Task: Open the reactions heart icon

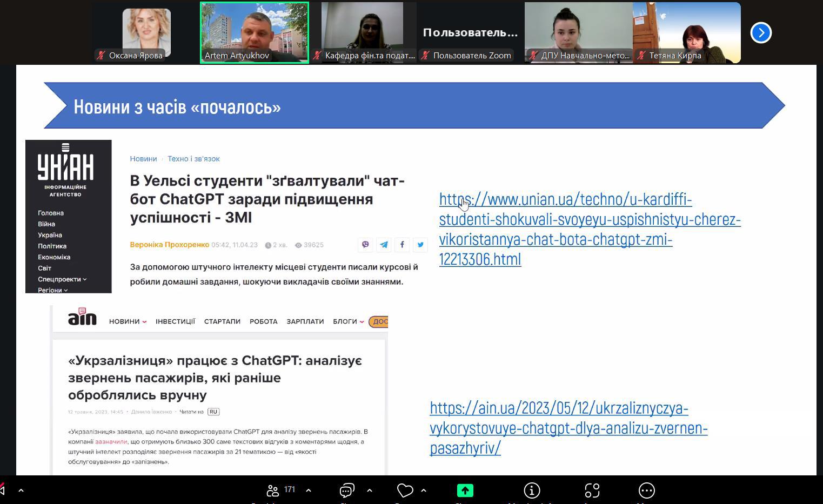Action: (405, 490)
